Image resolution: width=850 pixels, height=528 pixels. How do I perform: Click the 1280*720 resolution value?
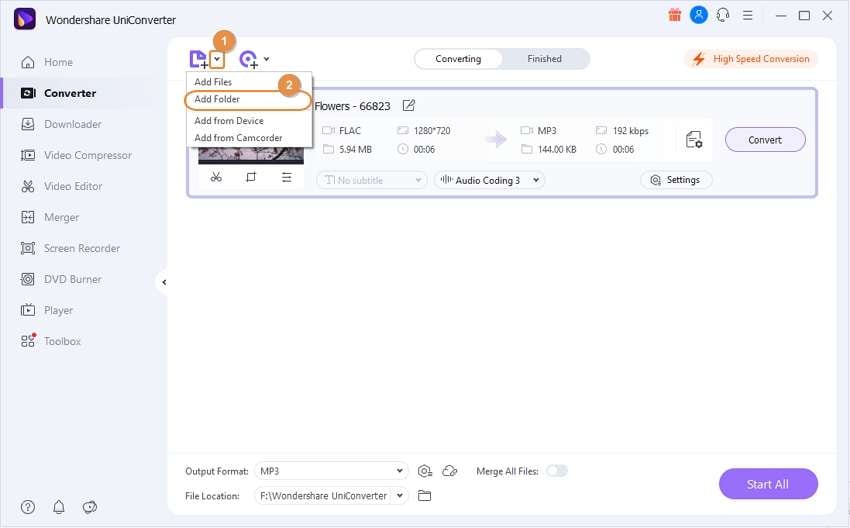click(x=432, y=131)
